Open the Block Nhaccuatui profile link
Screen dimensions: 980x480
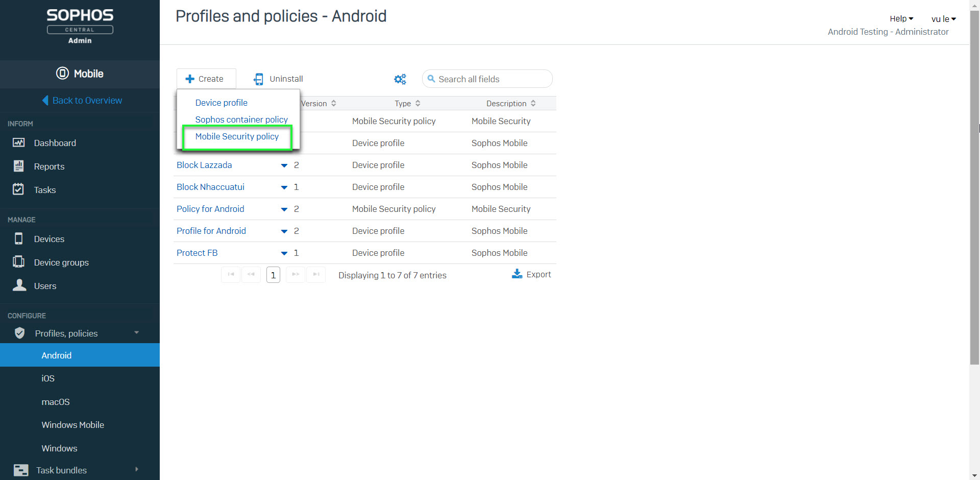[210, 187]
